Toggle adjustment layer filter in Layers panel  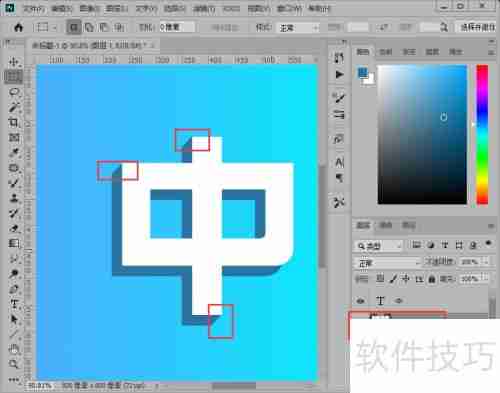431,245
